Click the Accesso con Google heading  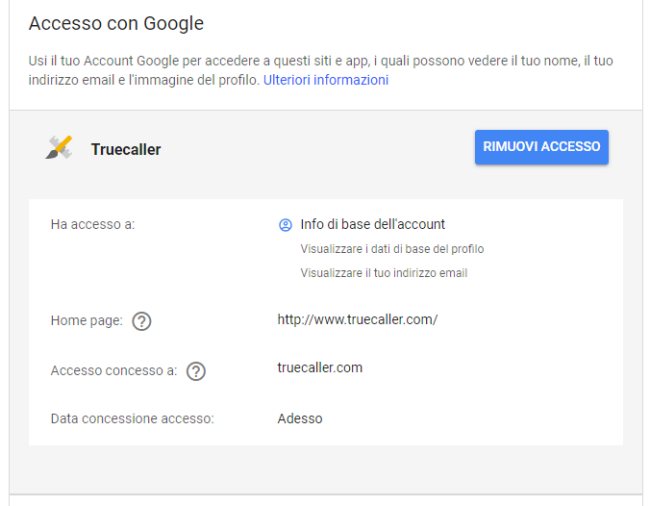[x=116, y=23]
